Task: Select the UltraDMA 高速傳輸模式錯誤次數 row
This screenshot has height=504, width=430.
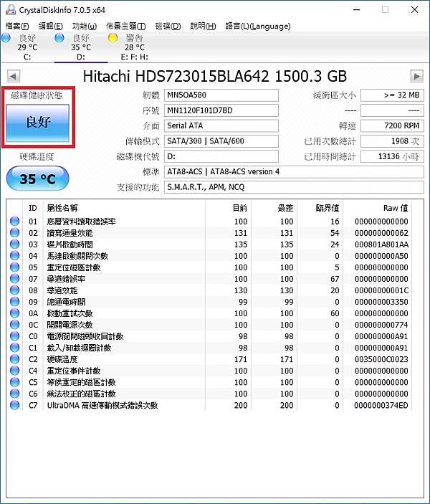Action: [209, 405]
